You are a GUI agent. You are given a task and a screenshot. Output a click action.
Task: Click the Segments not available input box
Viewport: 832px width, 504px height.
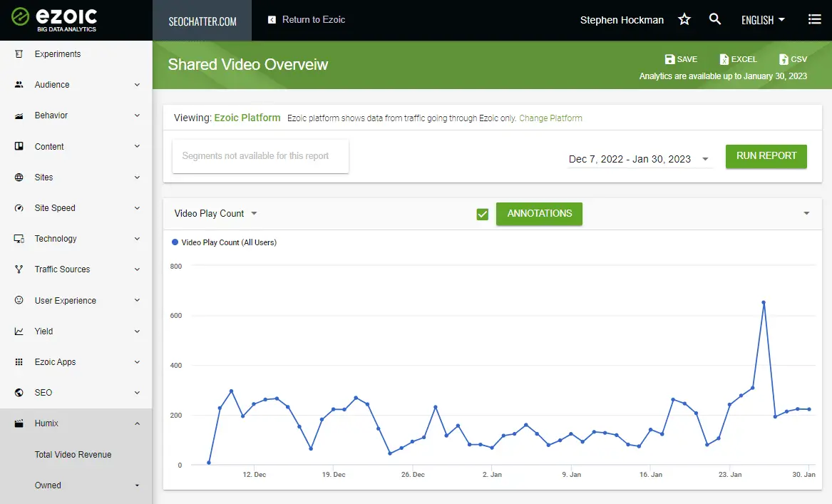260,156
